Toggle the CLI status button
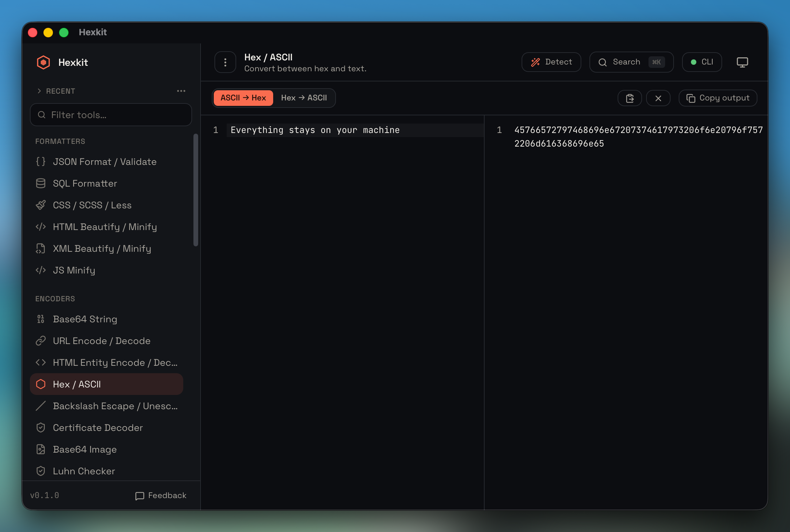The image size is (790, 532). pyautogui.click(x=702, y=62)
